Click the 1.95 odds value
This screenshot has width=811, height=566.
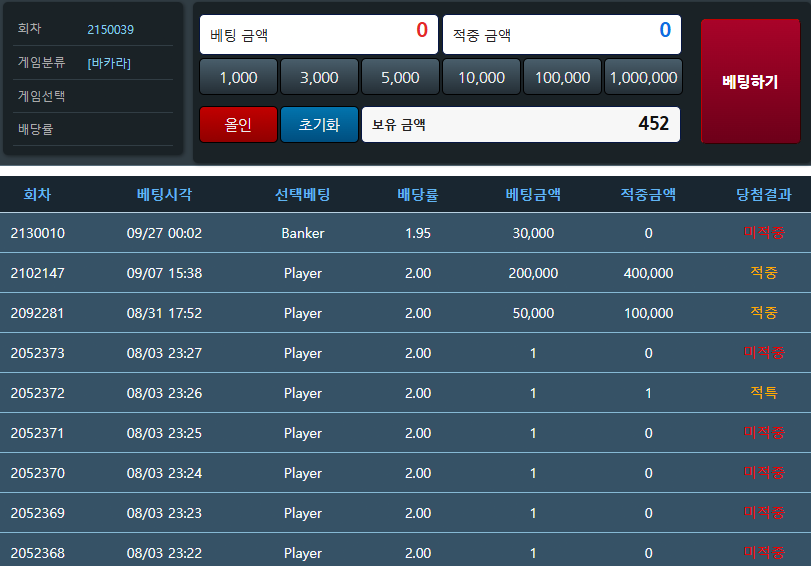tap(418, 233)
